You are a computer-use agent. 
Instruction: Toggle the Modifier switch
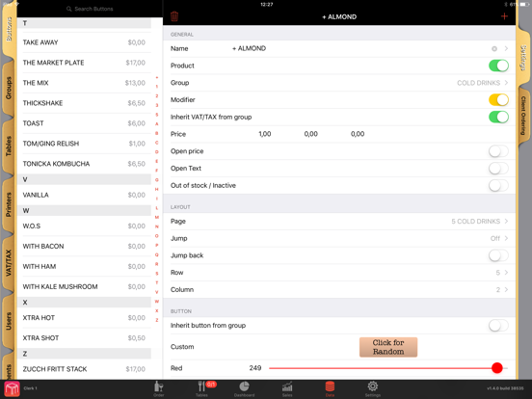click(x=498, y=100)
